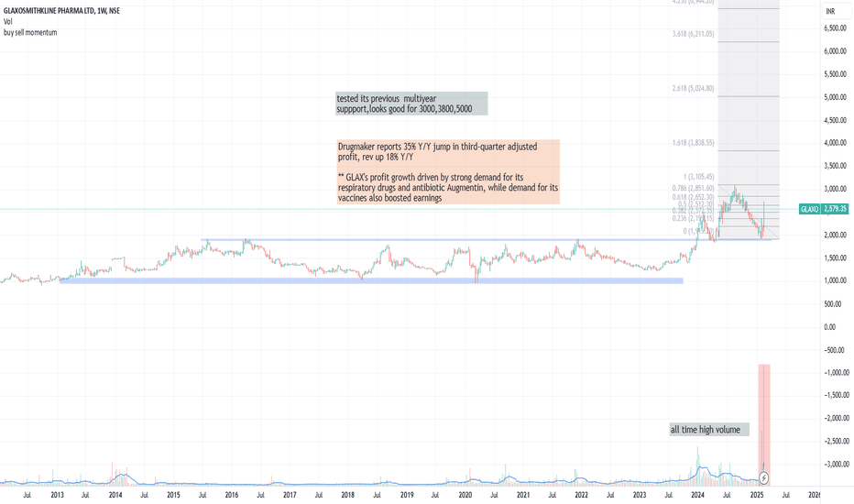Select the 'all time high volume' annotation
The height and width of the screenshot is (504, 854).
pyautogui.click(x=709, y=430)
